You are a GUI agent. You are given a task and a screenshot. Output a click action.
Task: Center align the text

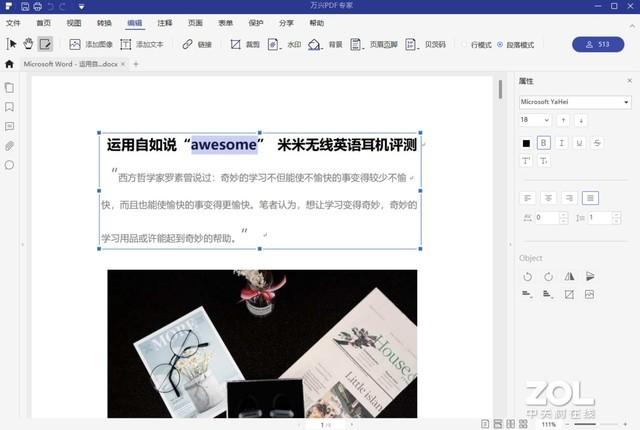[x=548, y=198]
